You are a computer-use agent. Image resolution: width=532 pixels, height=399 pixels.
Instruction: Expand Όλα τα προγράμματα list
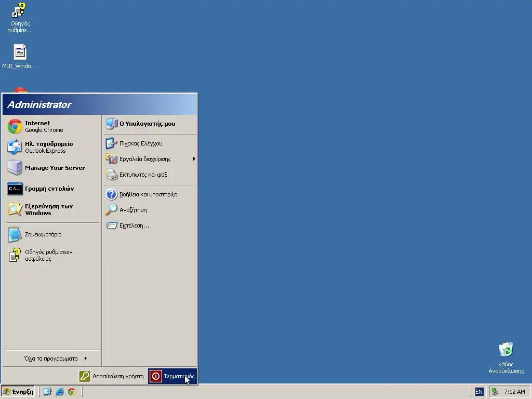[x=52, y=358]
